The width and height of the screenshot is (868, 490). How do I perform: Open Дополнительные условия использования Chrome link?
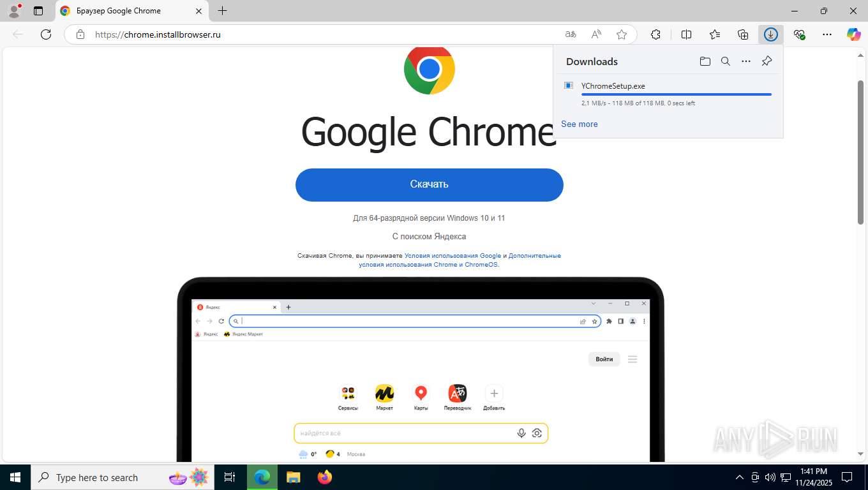460,260
